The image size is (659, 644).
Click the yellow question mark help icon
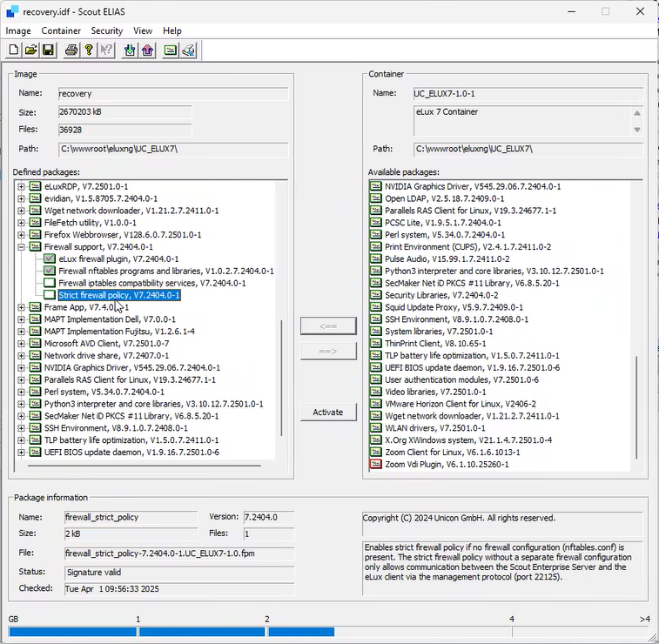(89, 50)
